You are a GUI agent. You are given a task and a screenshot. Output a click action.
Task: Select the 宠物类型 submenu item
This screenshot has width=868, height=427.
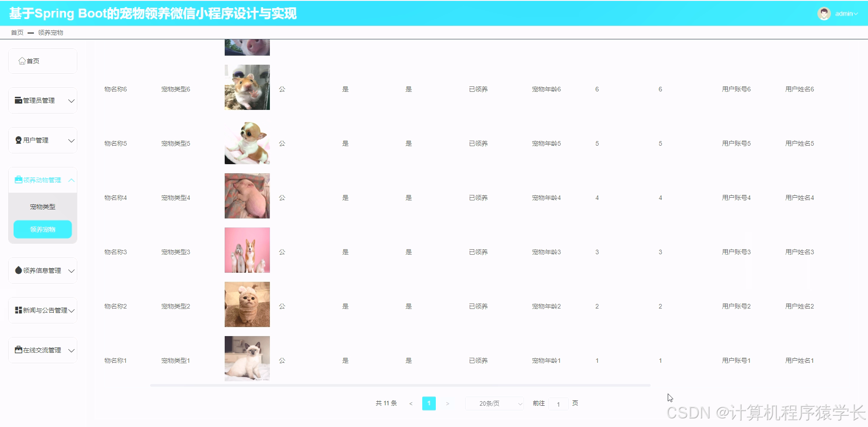point(42,207)
